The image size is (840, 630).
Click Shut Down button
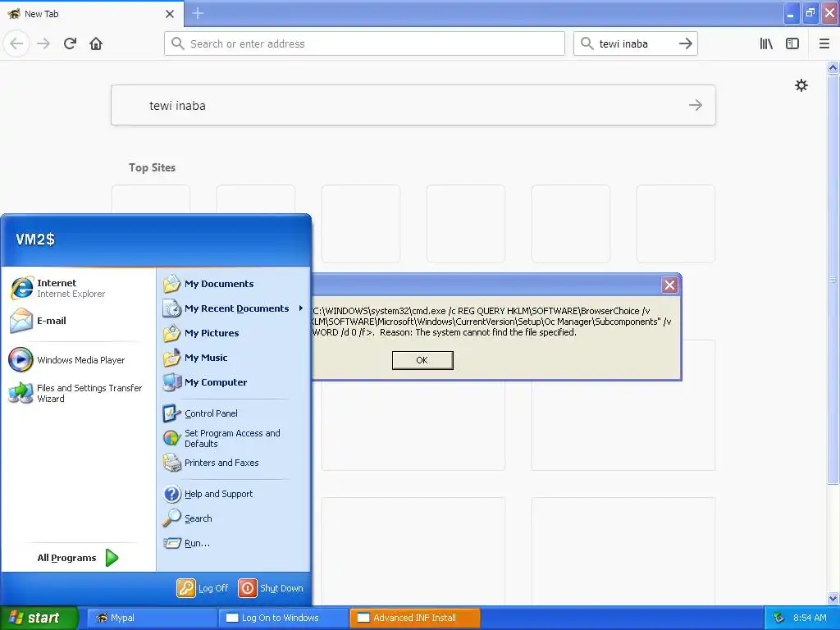[x=271, y=588]
